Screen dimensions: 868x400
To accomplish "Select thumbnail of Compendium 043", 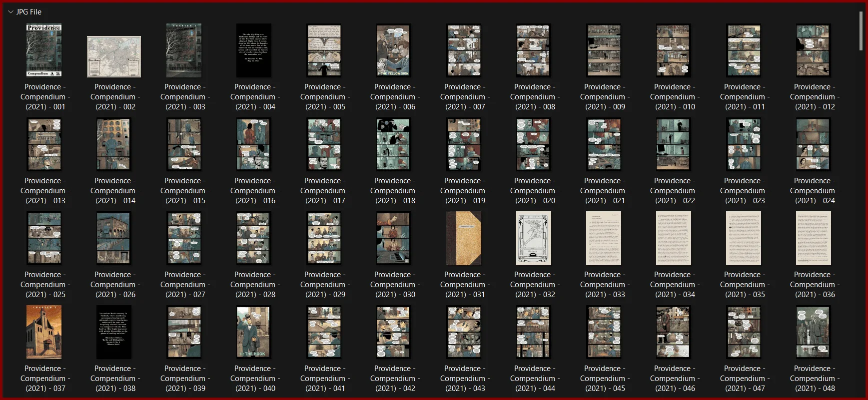I will pyautogui.click(x=464, y=332).
